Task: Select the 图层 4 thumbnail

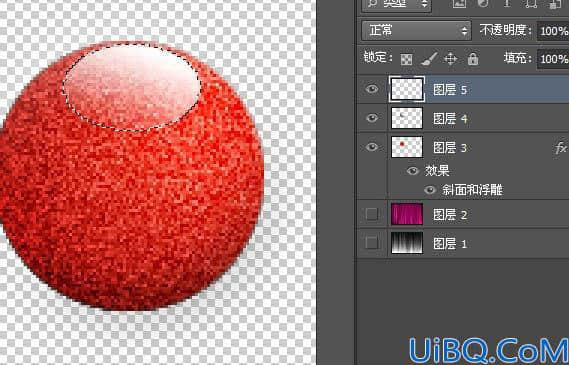Action: tap(407, 118)
